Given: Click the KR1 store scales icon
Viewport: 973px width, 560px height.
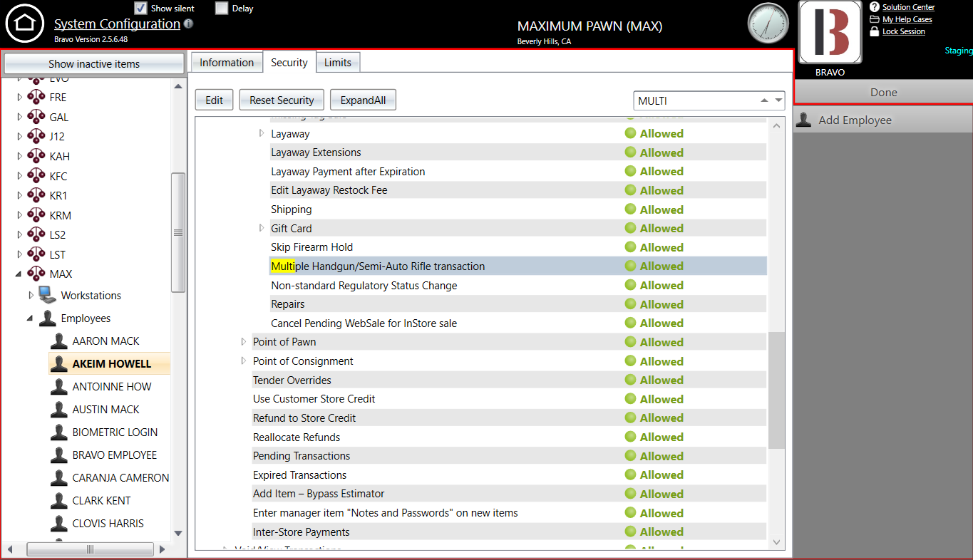Looking at the screenshot, I should pos(36,195).
